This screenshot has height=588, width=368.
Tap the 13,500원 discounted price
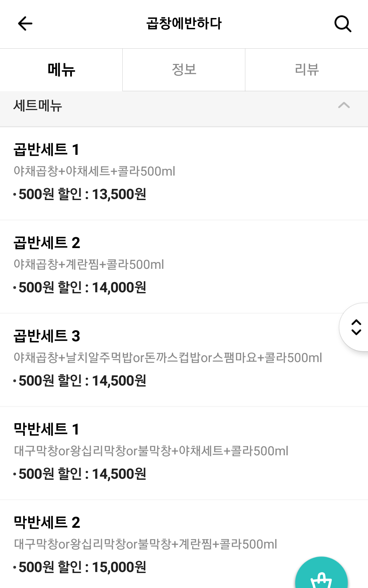(119, 194)
